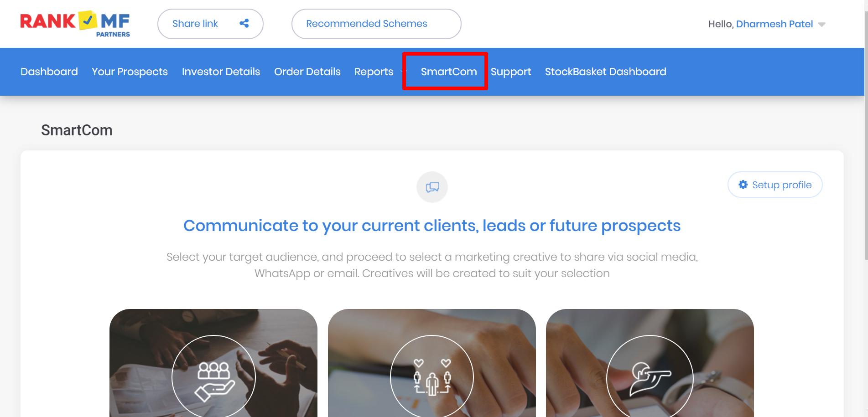Select the SmartCom menu item
Image resolution: width=868 pixels, height=417 pixels.
pyautogui.click(x=449, y=72)
